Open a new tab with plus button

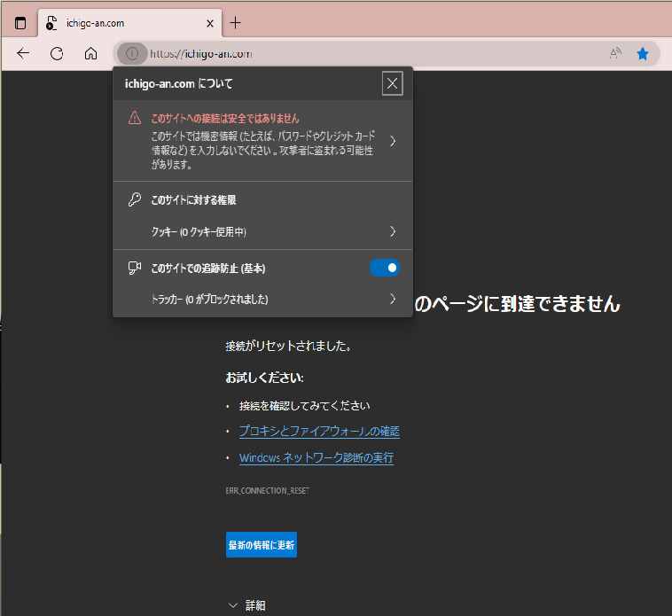point(235,23)
